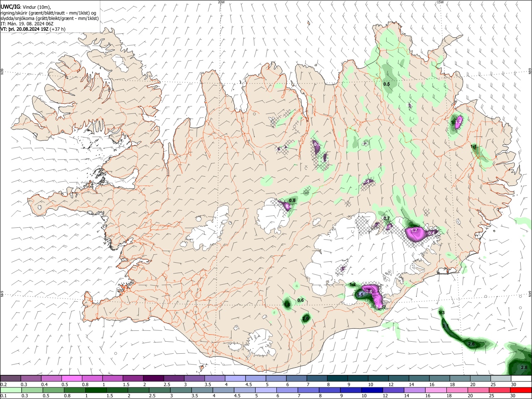This screenshot has width=532, height=399.
Task: Click the 1.2 value next to the 5.5 label
Action: point(353,284)
